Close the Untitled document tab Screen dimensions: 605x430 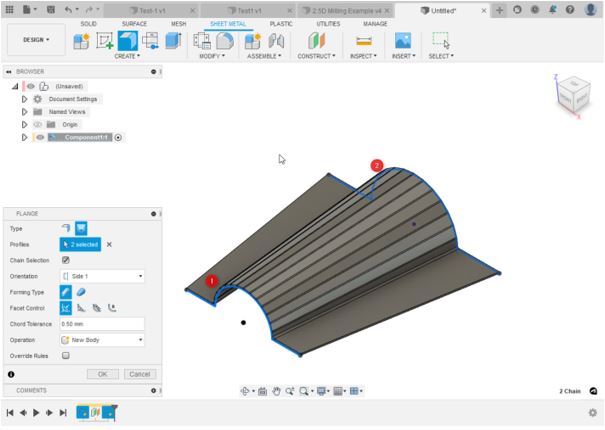(x=483, y=11)
